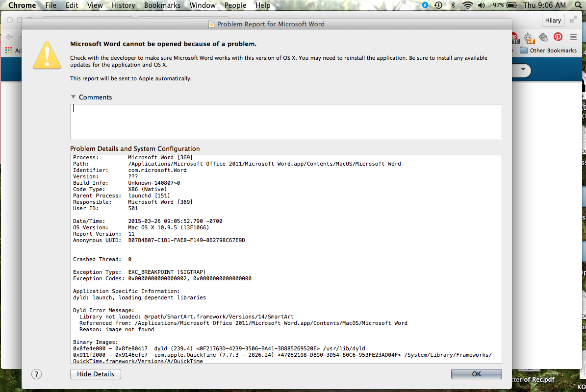The height and width of the screenshot is (392, 586).
Task: Click the Code Type X86 (Native) line
Action: point(120,189)
